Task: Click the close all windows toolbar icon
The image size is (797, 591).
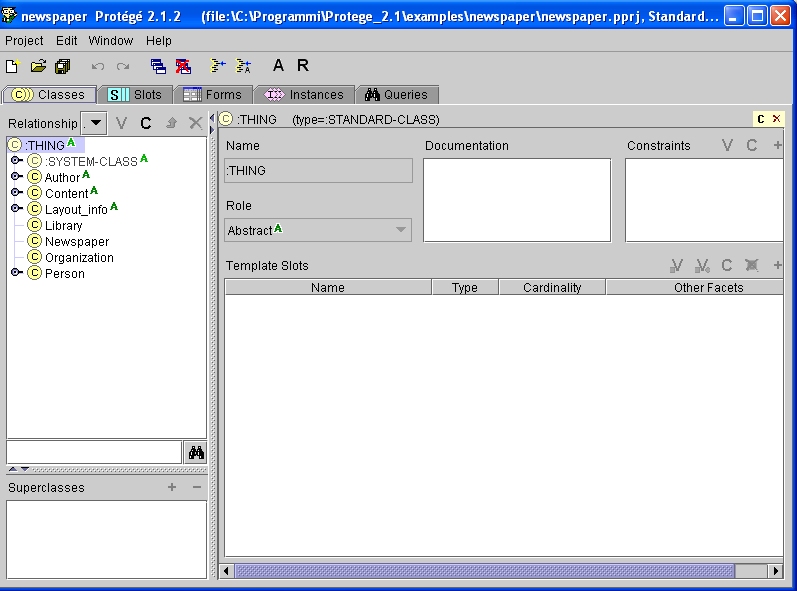Action: 183,66
